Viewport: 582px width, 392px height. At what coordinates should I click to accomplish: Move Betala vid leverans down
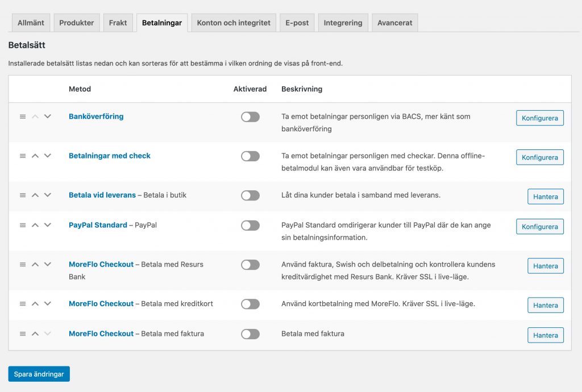pyautogui.click(x=48, y=195)
